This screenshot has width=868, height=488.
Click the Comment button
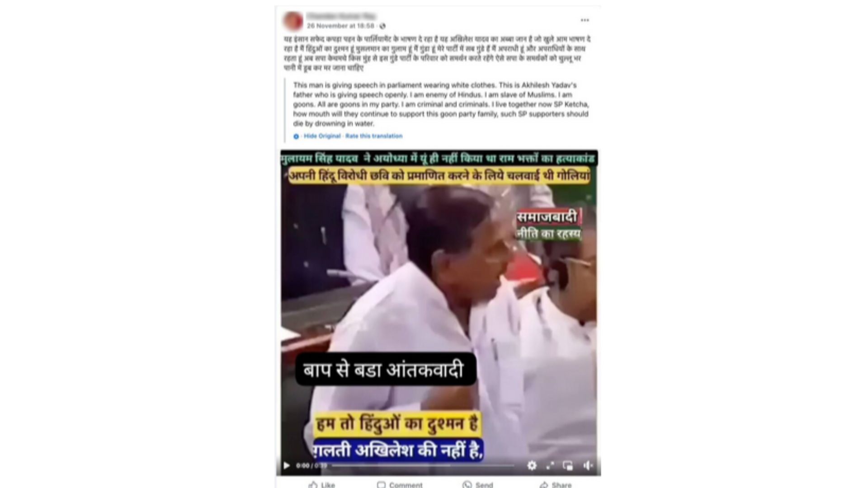[x=400, y=484]
